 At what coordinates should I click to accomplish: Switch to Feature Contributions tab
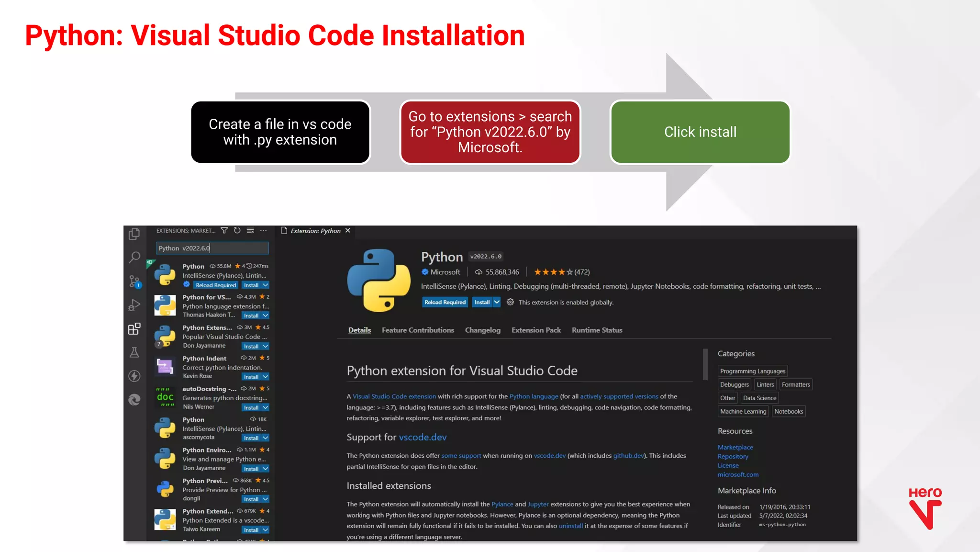(418, 330)
